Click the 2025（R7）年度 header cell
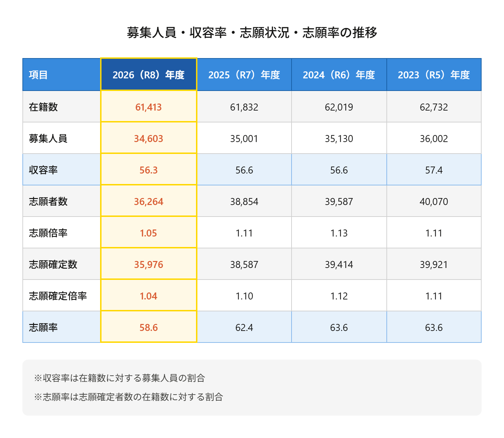This screenshot has height=438, width=504. 244,75
